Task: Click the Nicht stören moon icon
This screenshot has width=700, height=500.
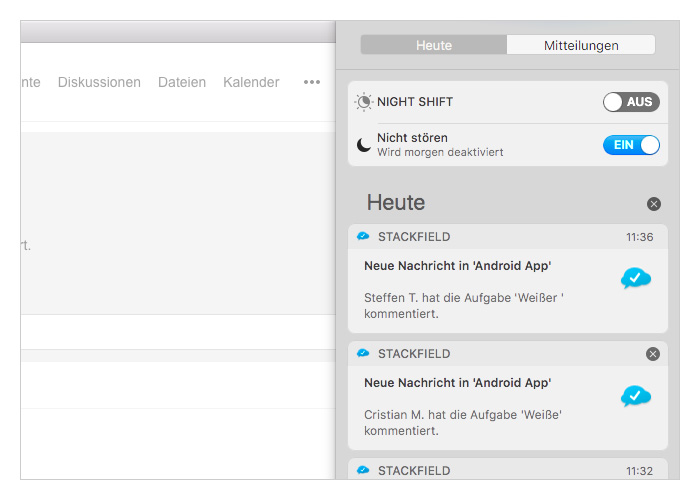Action: (363, 145)
